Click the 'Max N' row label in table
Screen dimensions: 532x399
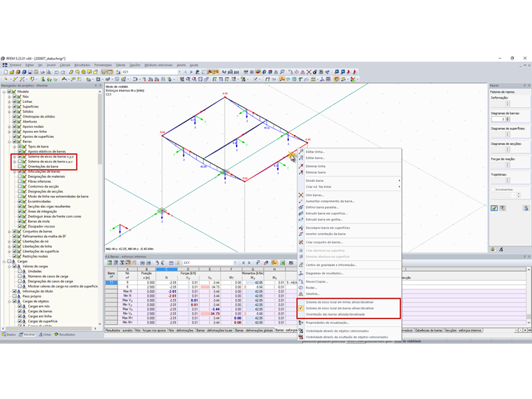tap(127, 291)
